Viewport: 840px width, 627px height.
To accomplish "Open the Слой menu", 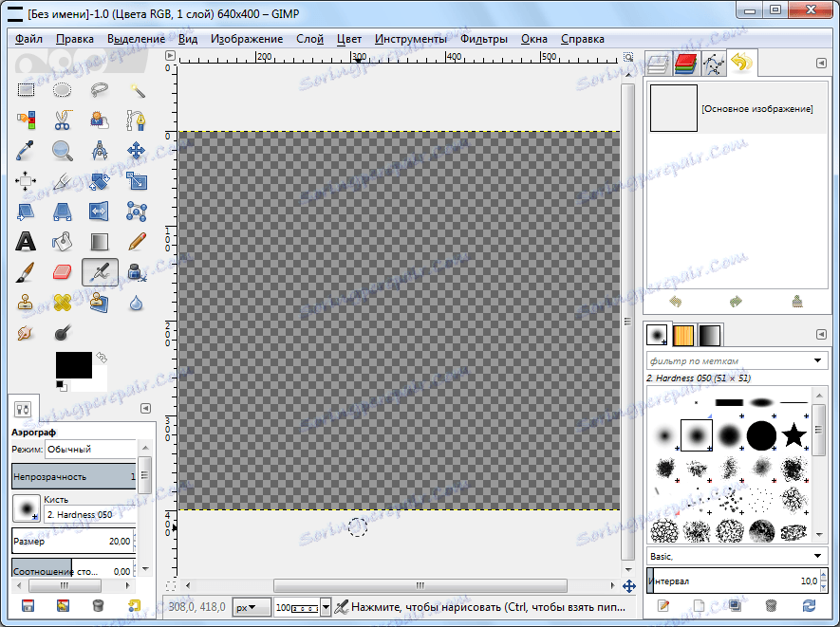I will coord(309,39).
